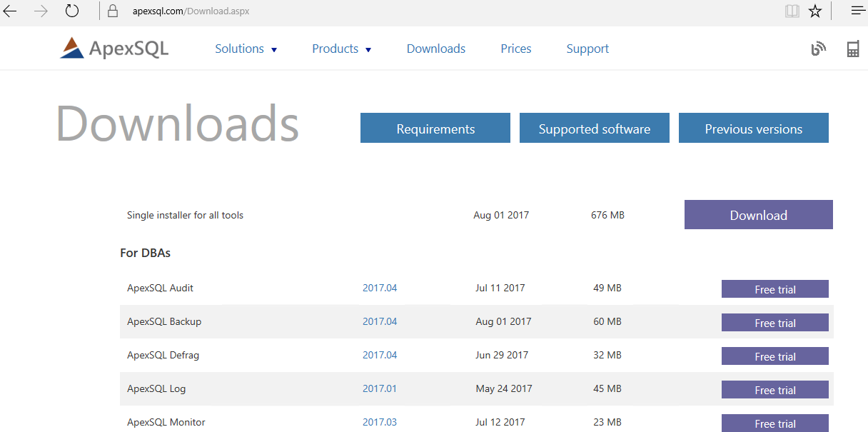This screenshot has width=868, height=432.
Task: Click the 'Single installer for all tools' text
Action: 185,215
